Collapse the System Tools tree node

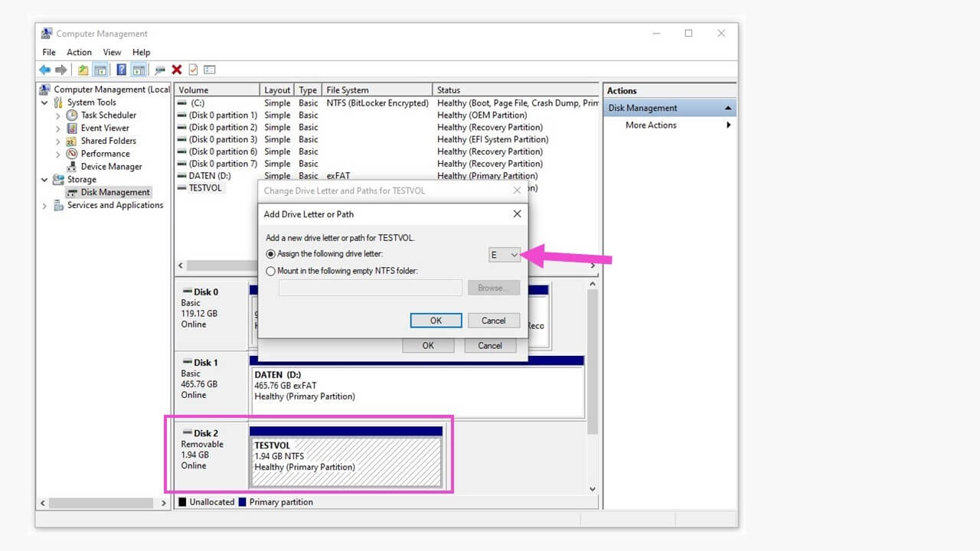point(44,103)
